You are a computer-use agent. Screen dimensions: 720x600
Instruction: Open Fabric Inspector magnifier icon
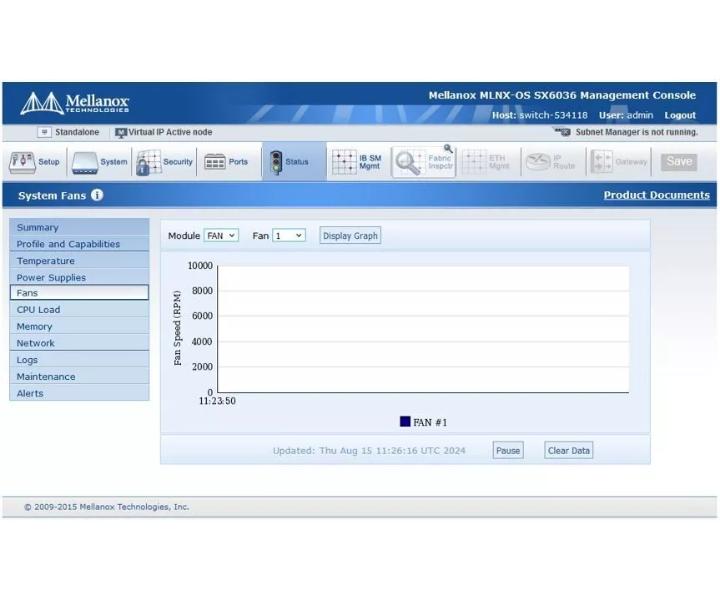point(408,163)
